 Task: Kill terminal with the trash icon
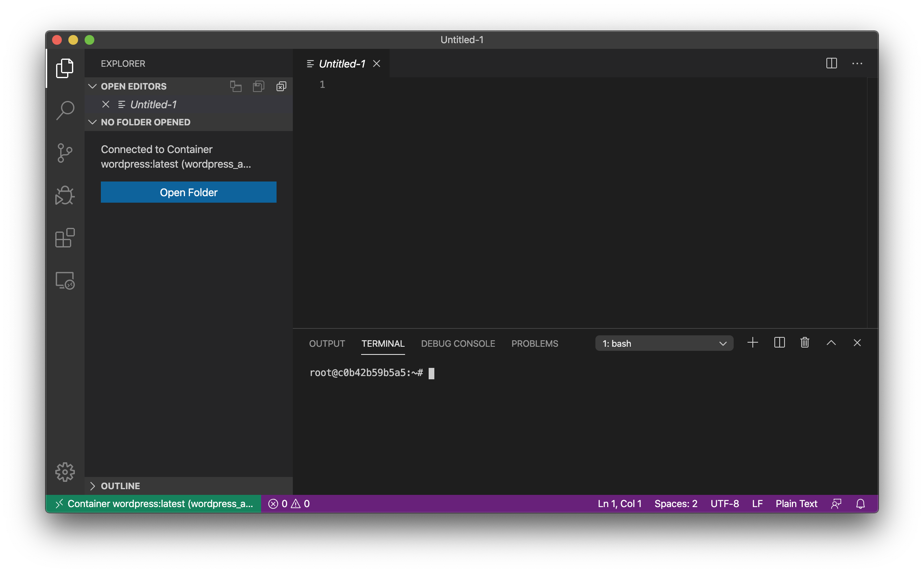[804, 343]
